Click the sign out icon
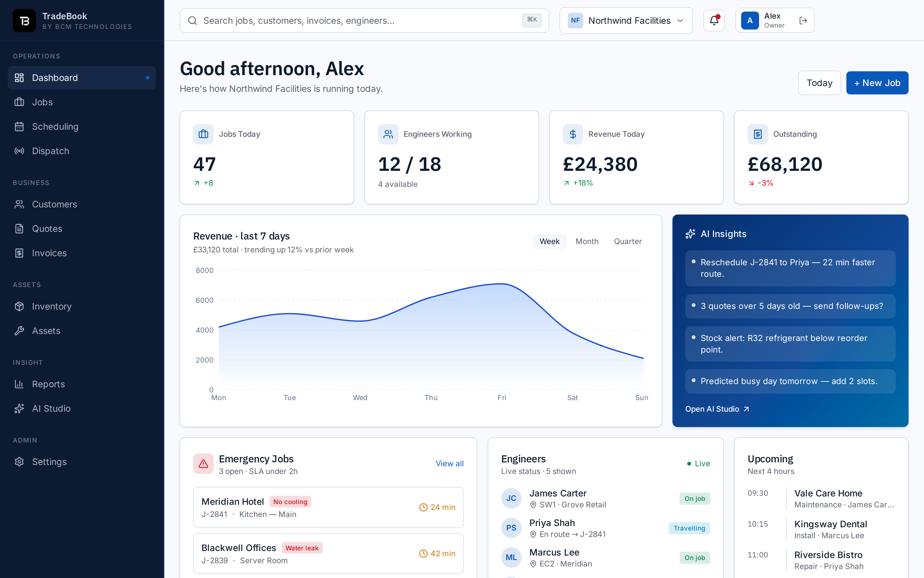Image resolution: width=924 pixels, height=578 pixels. click(x=803, y=21)
